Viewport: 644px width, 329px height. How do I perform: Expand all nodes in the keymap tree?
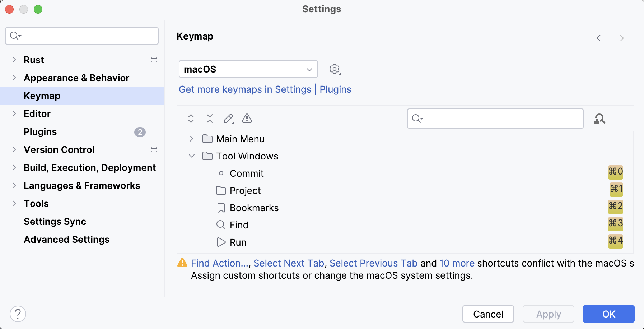point(191,119)
